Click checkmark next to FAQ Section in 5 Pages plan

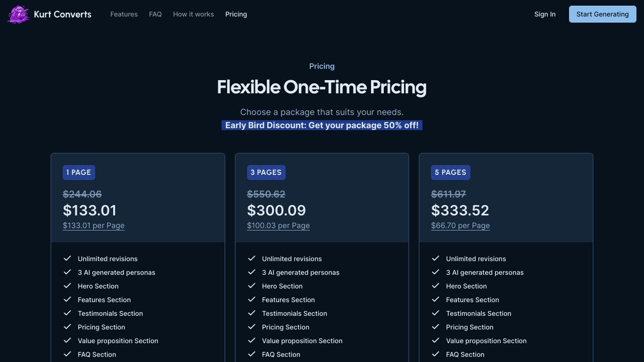[x=436, y=354]
